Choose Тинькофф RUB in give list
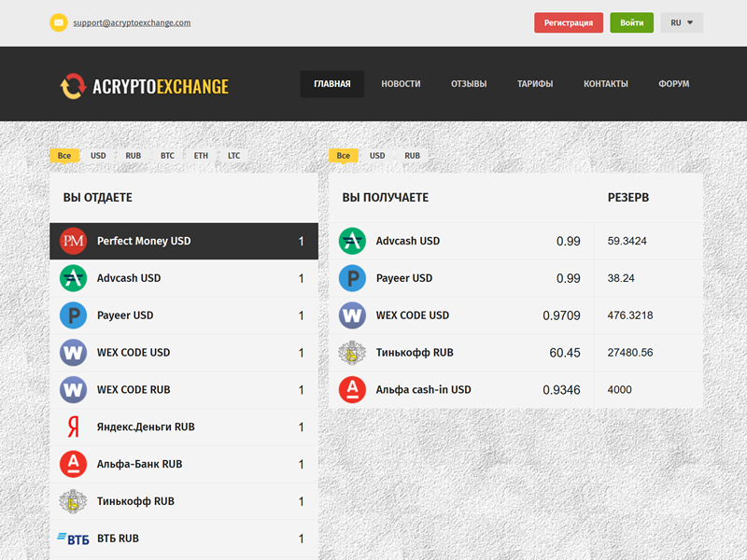The height and width of the screenshot is (560, 747). tap(184, 501)
